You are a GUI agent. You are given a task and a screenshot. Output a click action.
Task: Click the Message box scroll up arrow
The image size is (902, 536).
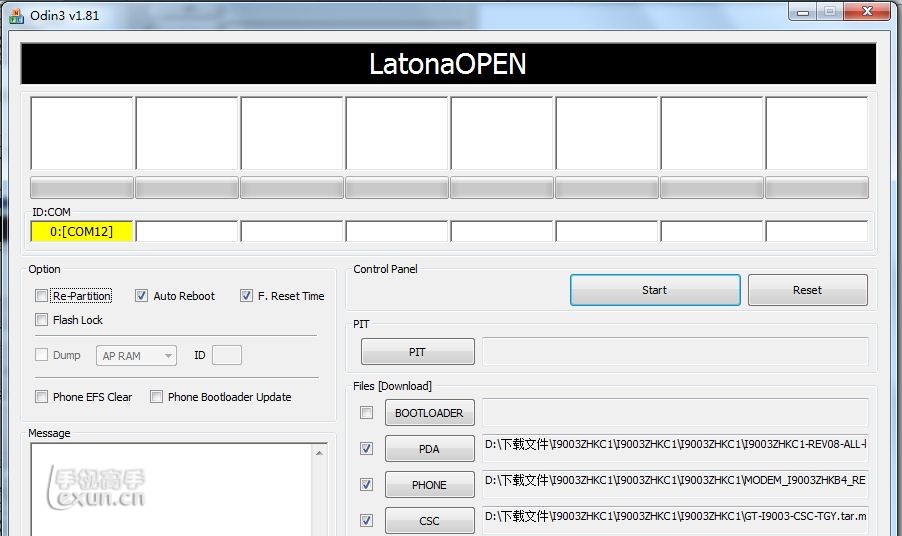click(x=319, y=453)
